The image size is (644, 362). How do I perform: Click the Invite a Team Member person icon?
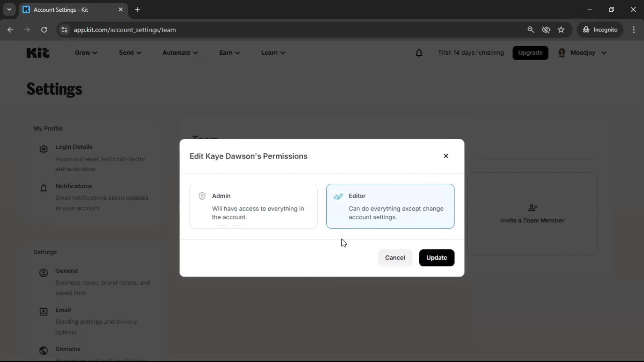(x=533, y=207)
